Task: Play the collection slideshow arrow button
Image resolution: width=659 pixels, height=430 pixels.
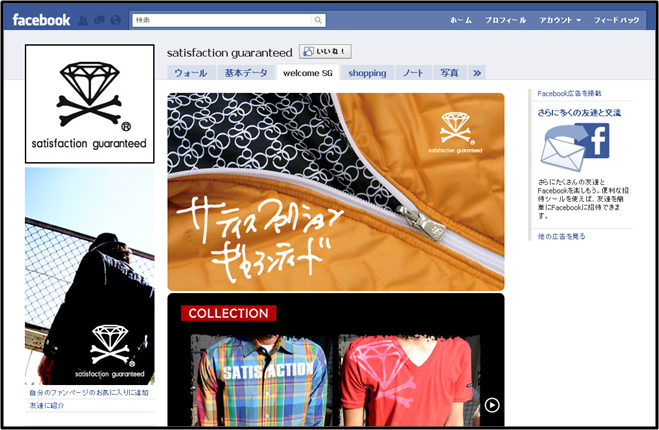Action: coord(492,405)
